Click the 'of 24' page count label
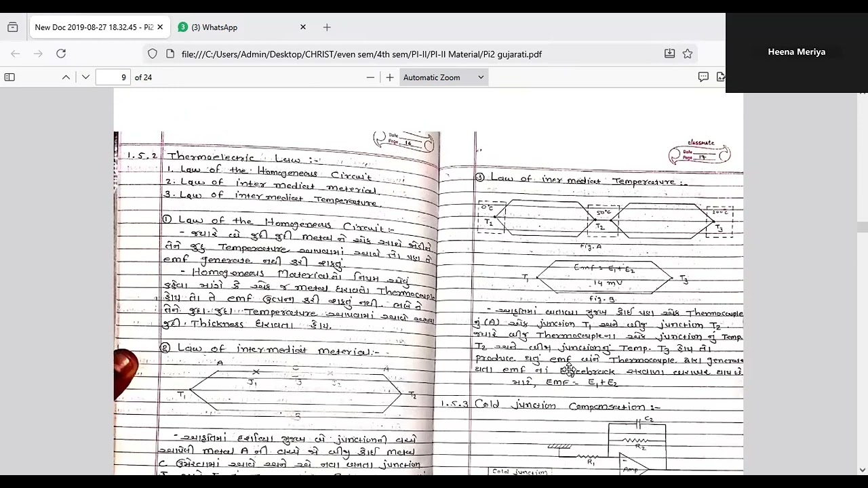 (143, 77)
